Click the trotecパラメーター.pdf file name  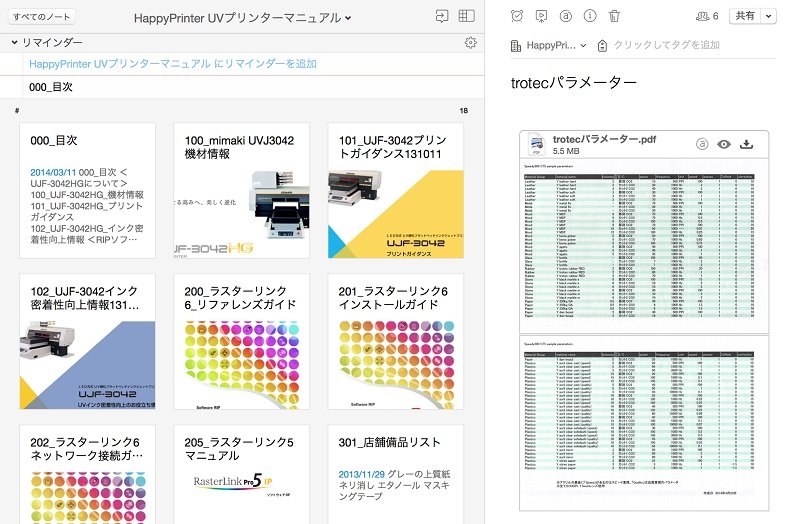point(604,139)
